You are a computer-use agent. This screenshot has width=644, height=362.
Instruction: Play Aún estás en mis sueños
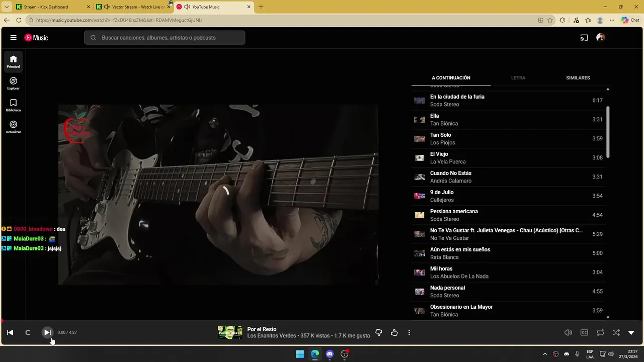coord(508,253)
